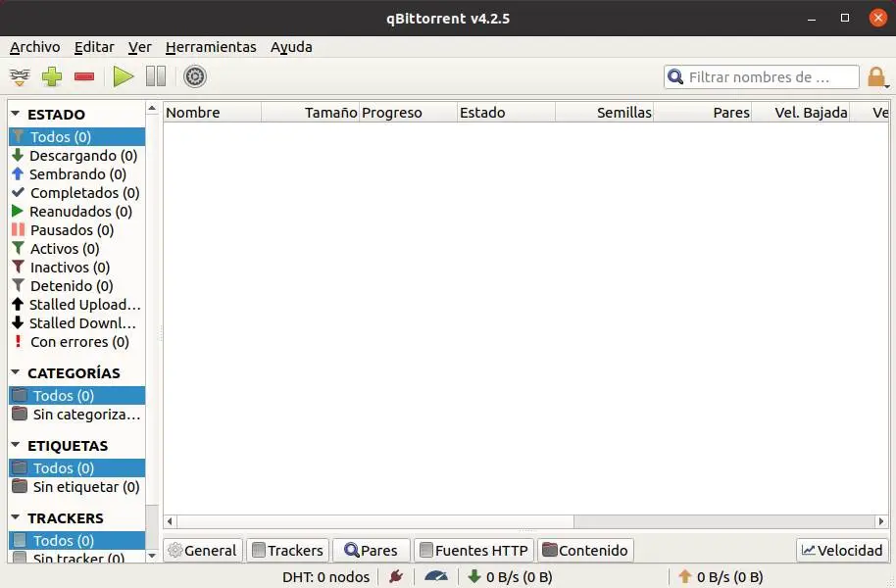Open the lock icon dropdown arrow
Screen dimensions: 896x588
(x=887, y=86)
